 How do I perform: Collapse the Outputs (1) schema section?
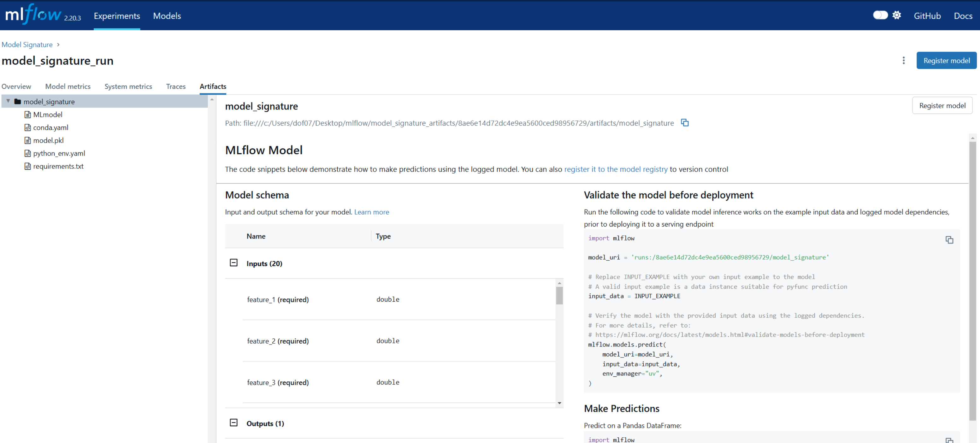[233, 423]
